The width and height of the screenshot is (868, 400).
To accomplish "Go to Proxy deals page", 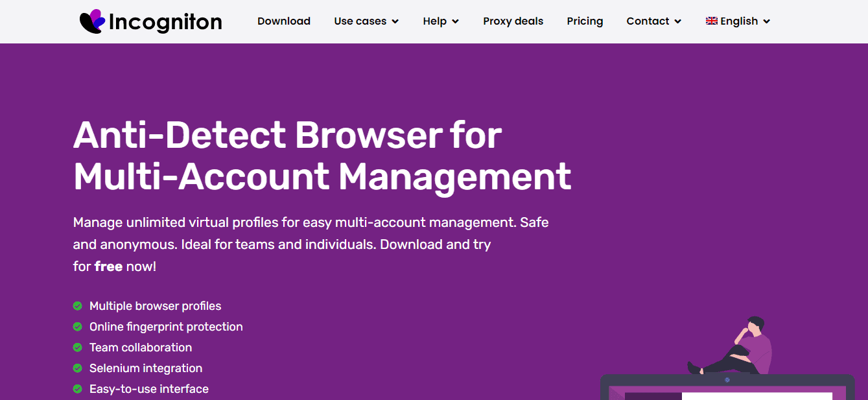I will 513,21.
